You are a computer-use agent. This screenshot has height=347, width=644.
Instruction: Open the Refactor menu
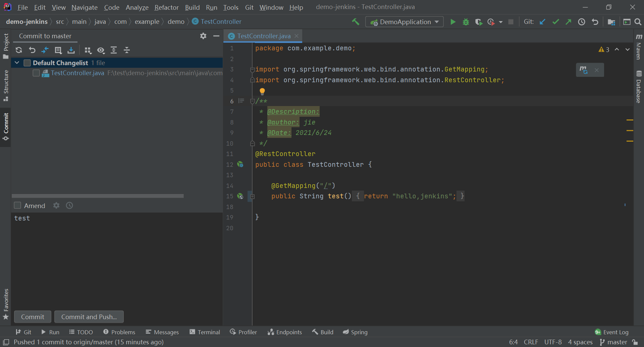point(166,7)
